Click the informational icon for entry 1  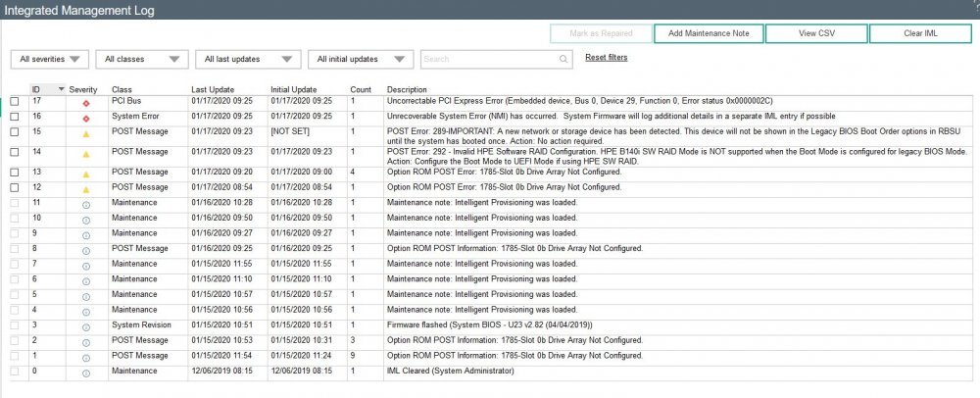(x=86, y=358)
